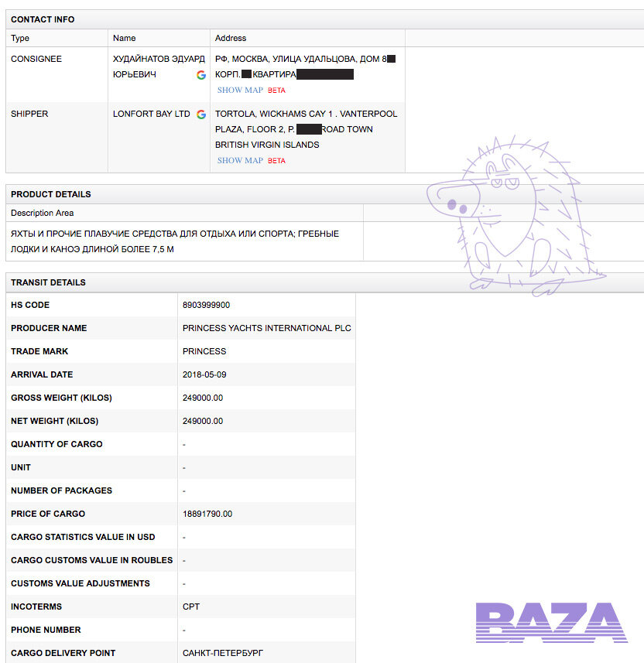The image size is (644, 663).
Task: Select the net weight value 249000.00
Action: (203, 421)
